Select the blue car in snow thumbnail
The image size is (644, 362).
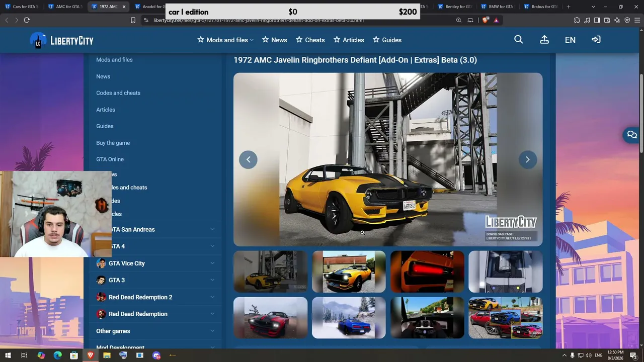tap(349, 318)
